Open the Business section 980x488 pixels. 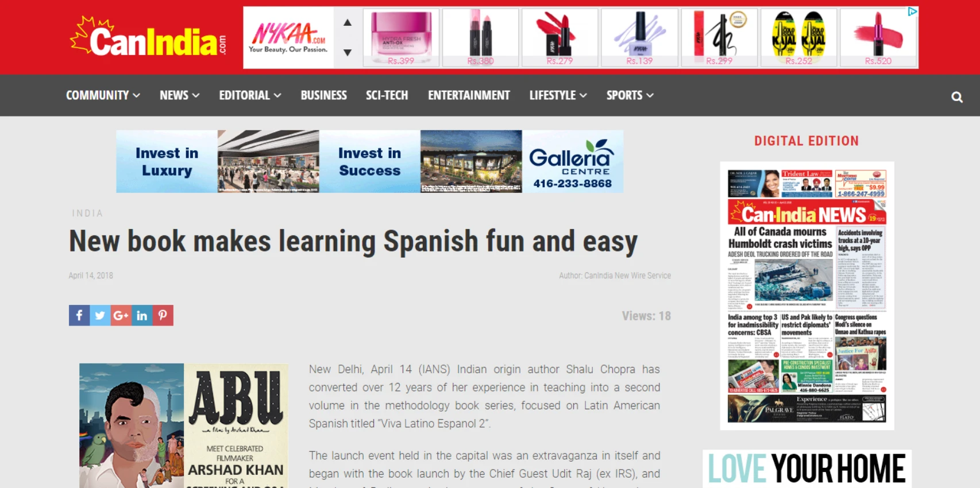323,95
